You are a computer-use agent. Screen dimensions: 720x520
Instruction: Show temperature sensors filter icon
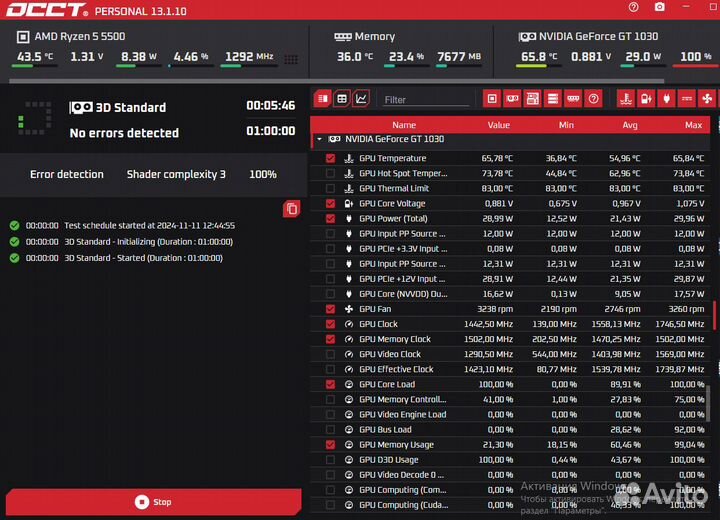(624, 98)
